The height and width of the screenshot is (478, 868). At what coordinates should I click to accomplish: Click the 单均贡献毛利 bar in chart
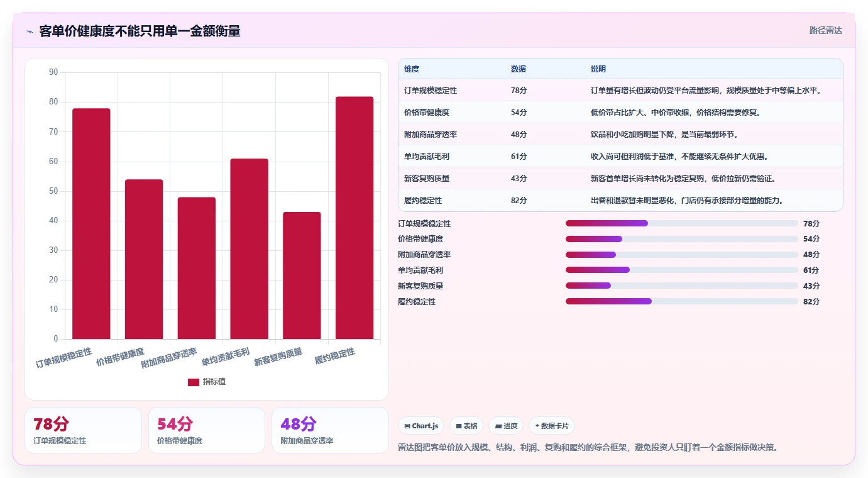click(249, 248)
